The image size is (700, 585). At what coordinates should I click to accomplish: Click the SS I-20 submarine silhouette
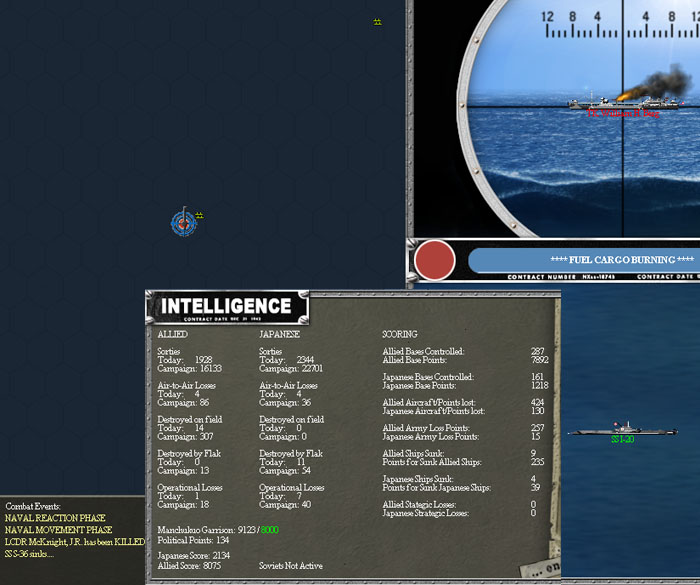(x=623, y=430)
